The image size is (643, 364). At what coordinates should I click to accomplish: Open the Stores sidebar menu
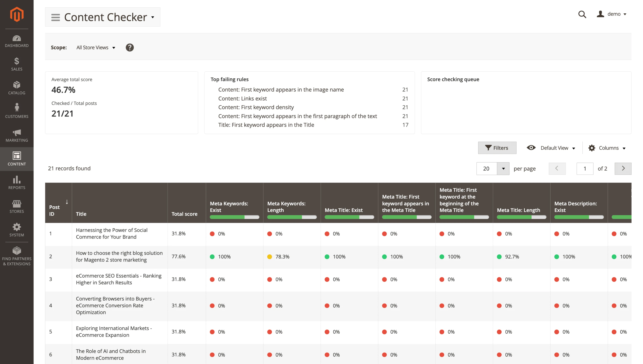pyautogui.click(x=17, y=206)
